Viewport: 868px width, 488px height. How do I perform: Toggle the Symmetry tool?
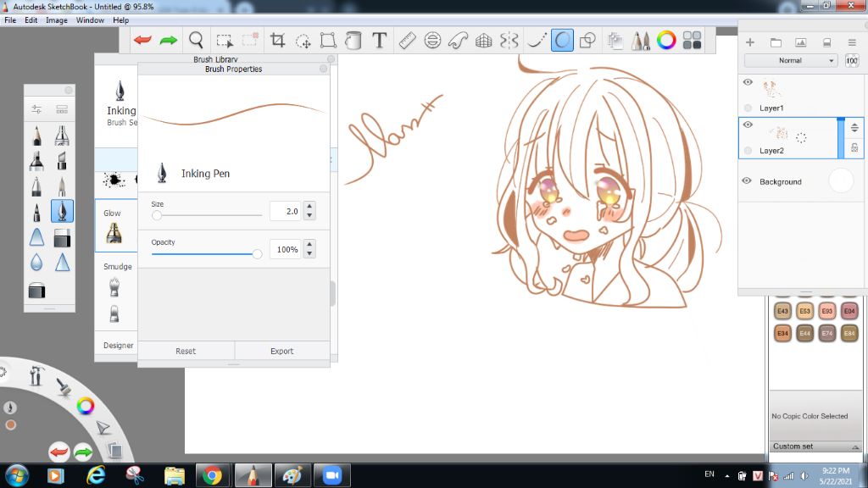point(509,40)
